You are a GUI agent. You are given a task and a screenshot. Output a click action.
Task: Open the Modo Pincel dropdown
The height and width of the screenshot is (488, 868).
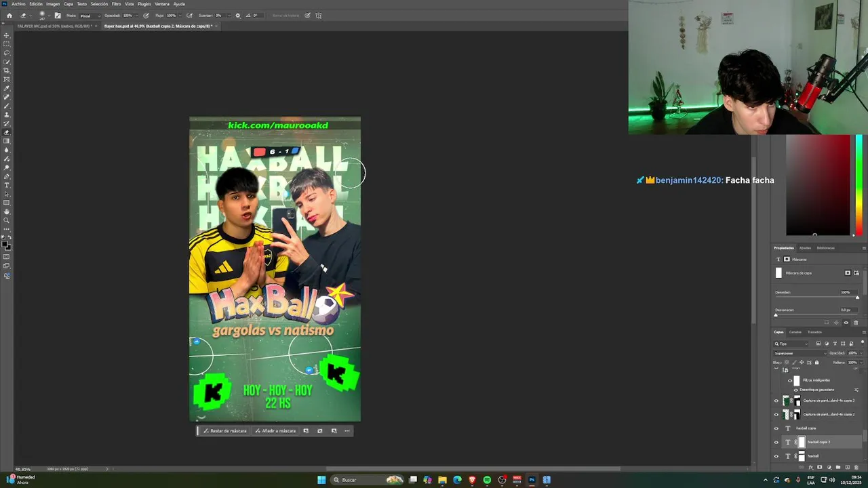click(90, 15)
